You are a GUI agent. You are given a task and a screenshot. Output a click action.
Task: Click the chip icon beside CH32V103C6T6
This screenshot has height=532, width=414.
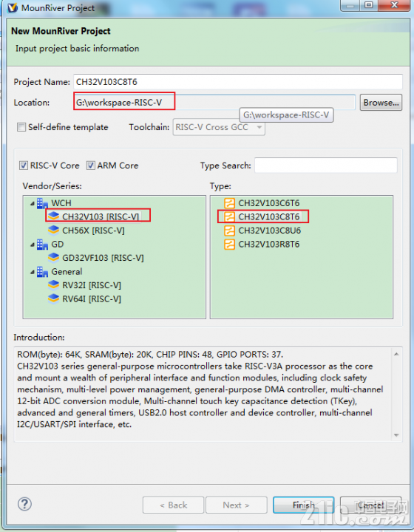click(229, 203)
